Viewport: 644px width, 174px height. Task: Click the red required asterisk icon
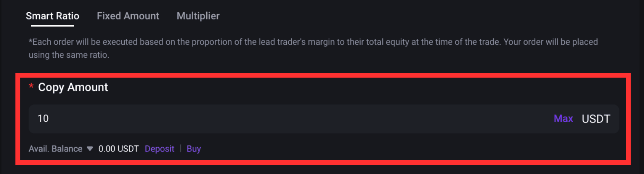(x=31, y=86)
